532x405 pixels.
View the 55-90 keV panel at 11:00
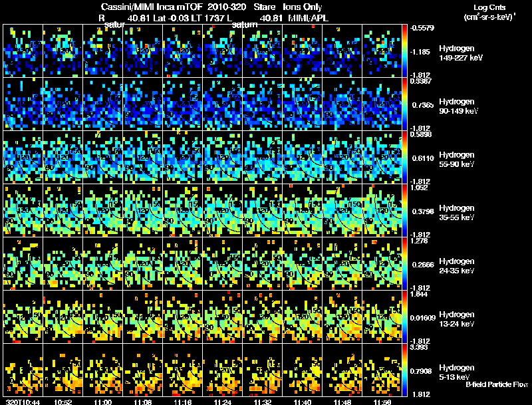tap(103, 158)
